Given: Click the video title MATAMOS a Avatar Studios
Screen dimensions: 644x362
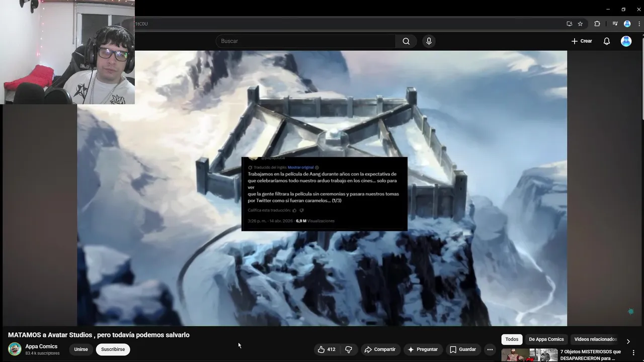Looking at the screenshot, I should pyautogui.click(x=99, y=335).
